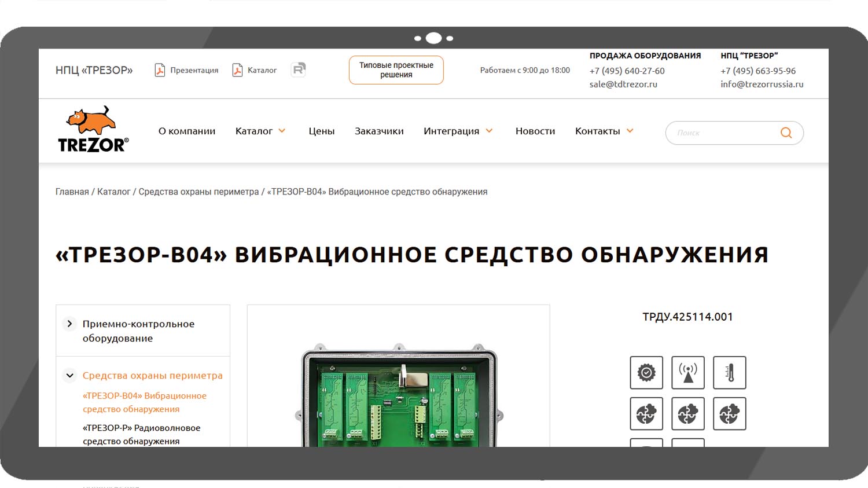The width and height of the screenshot is (868, 488).
Task: Click the Главная breadcrumb link
Action: click(72, 192)
